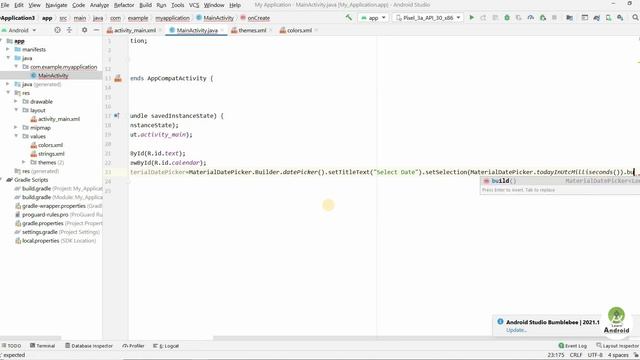Click the Debug app bug icon
This screenshot has width=640, height=360.
507,18
